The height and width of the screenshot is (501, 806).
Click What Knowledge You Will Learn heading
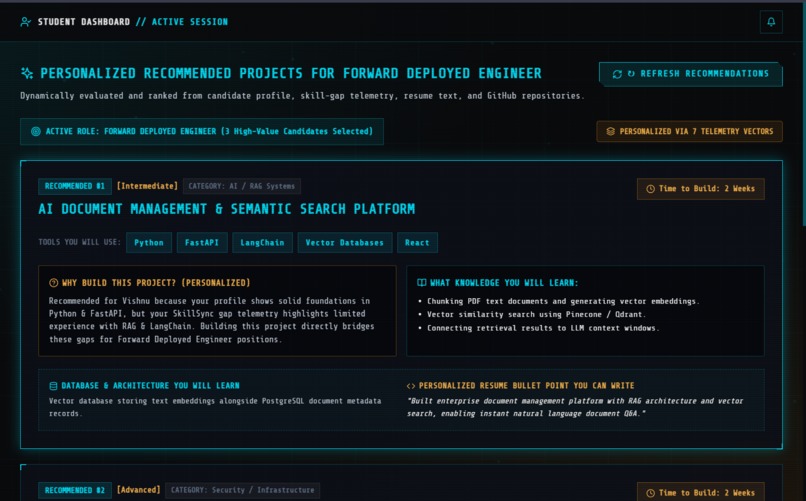pyautogui.click(x=504, y=283)
